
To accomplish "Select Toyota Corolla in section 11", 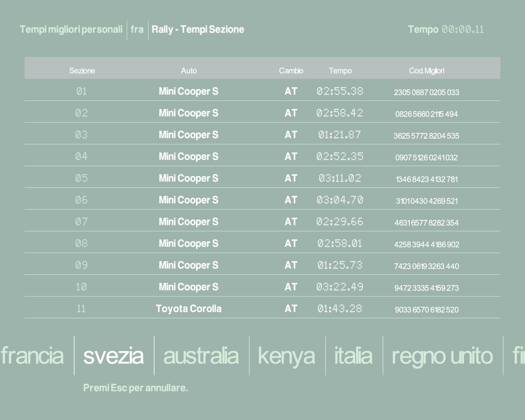I will [189, 308].
